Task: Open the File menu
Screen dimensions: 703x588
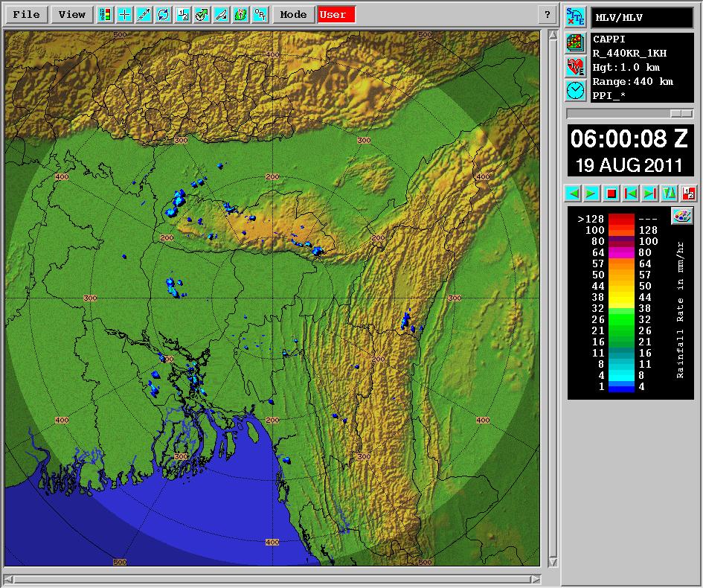Action: (27, 14)
